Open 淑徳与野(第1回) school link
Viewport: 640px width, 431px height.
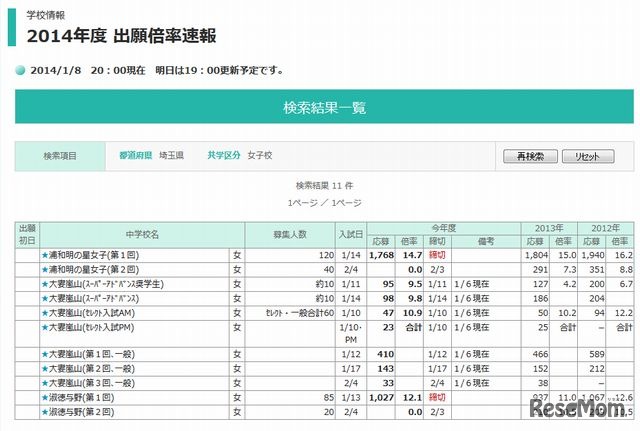82,398
